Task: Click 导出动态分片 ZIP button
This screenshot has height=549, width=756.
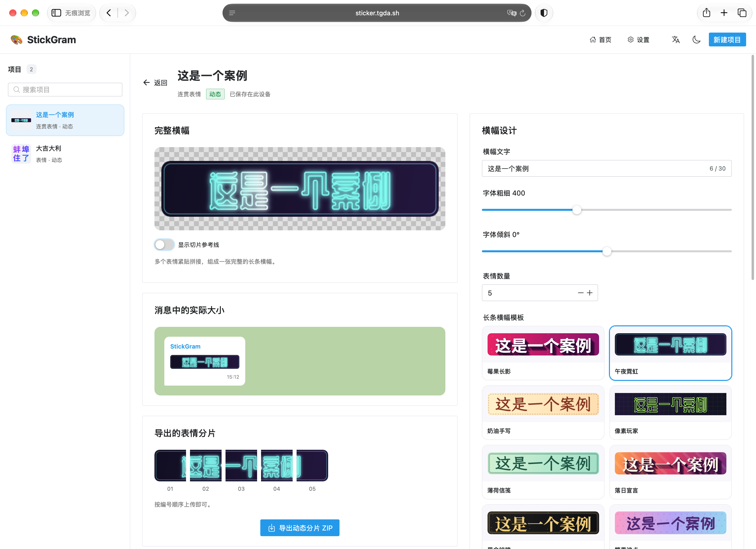Action: 300,528
